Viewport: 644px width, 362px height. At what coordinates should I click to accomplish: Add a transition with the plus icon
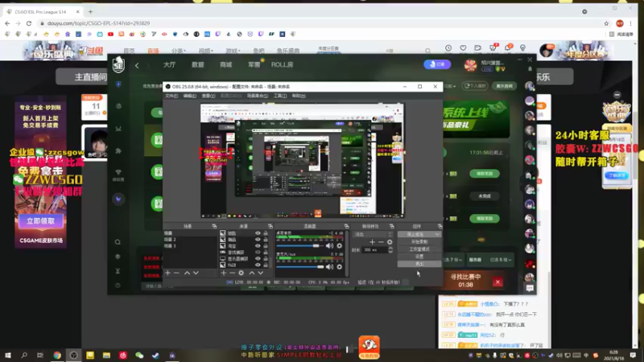pos(372,242)
